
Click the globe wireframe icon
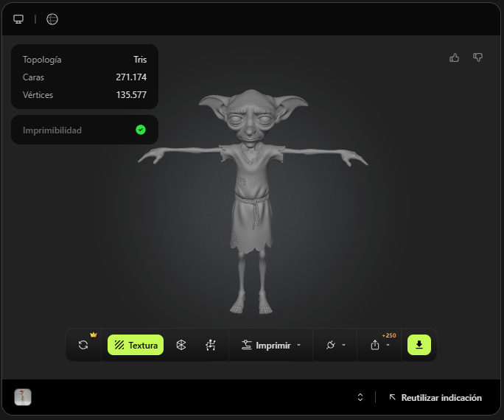[52, 19]
